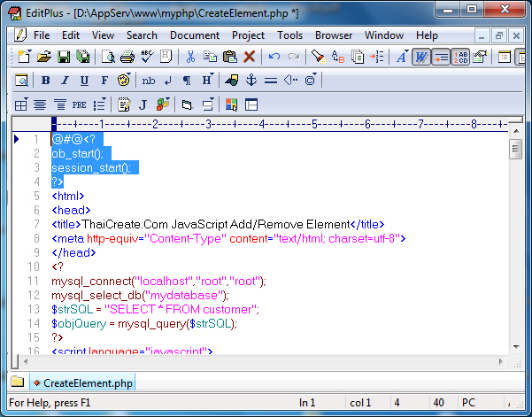Screen dimensions: 532x417
Task: Toggle Line Number 1AB 2CD button
Action: point(460,57)
